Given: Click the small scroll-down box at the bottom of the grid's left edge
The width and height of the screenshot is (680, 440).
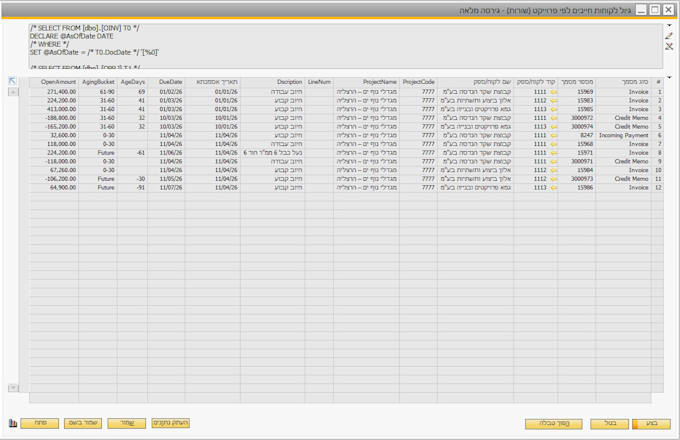Looking at the screenshot, I should [13, 388].
